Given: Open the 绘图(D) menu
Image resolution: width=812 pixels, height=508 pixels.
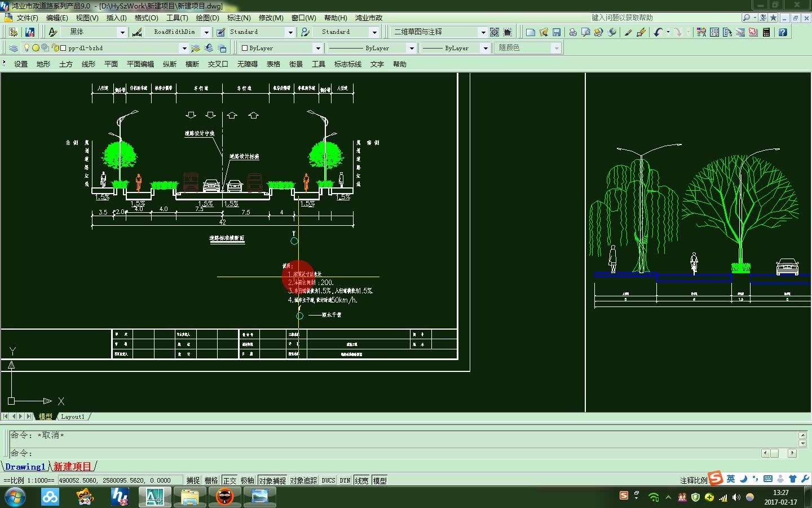Looking at the screenshot, I should (208, 18).
